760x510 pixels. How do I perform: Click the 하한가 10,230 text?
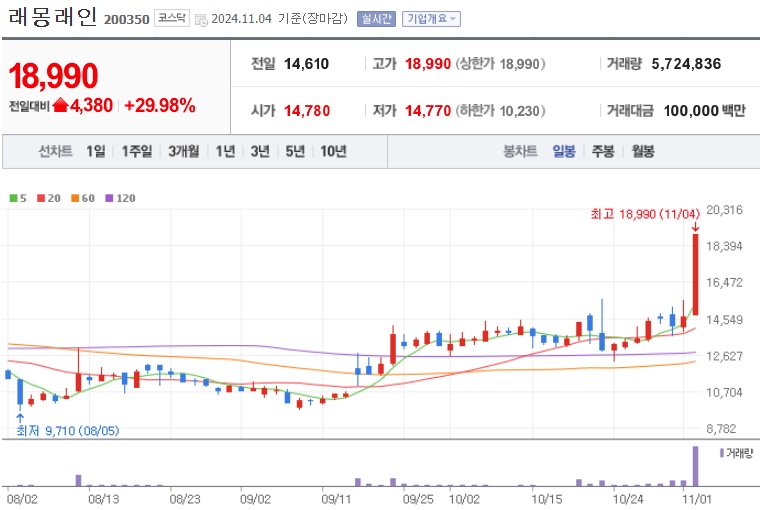pos(500,111)
